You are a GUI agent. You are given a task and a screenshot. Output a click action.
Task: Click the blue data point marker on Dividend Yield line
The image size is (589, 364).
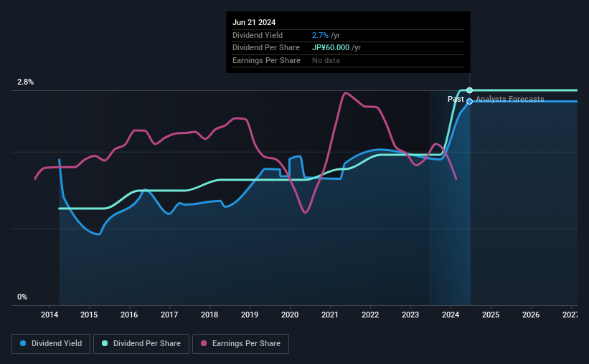pos(469,101)
